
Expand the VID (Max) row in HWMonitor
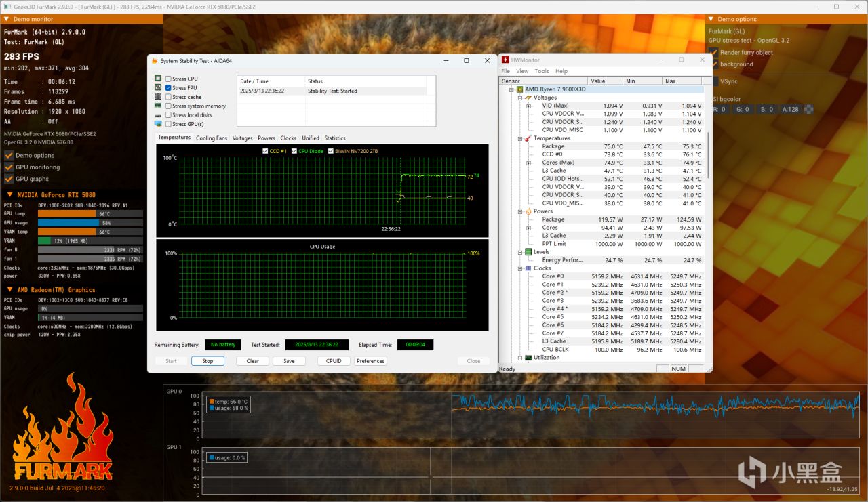pos(528,106)
